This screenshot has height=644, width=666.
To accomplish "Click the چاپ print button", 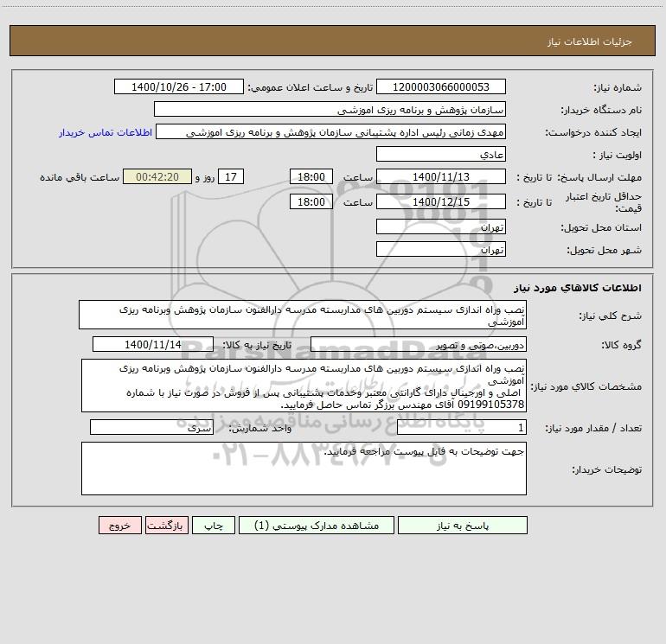I will pos(214,525).
